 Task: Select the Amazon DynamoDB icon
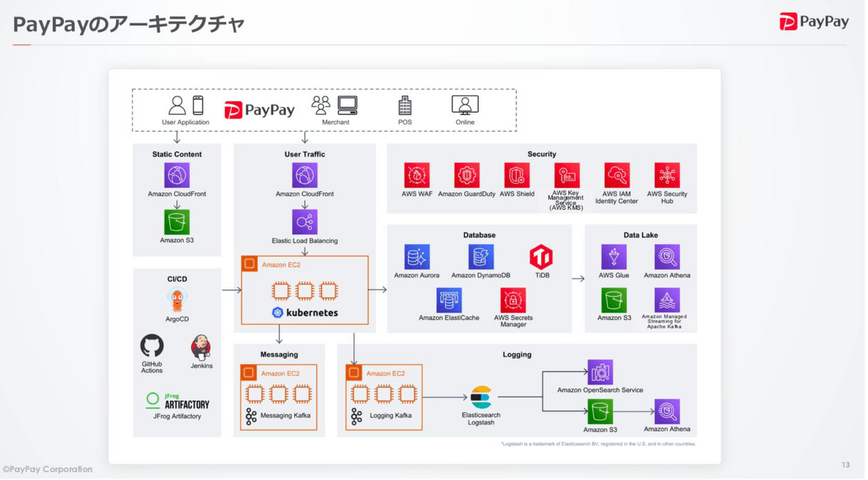(x=481, y=257)
